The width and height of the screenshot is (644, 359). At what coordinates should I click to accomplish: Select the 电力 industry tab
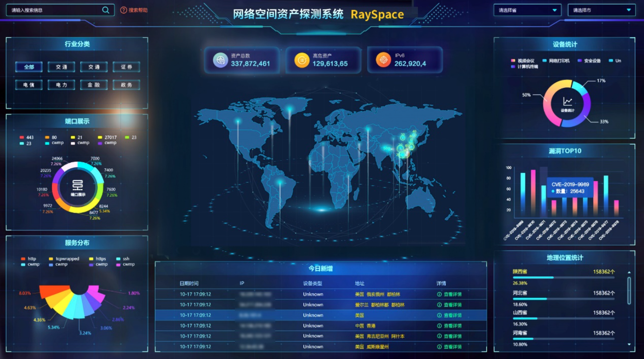[61, 85]
